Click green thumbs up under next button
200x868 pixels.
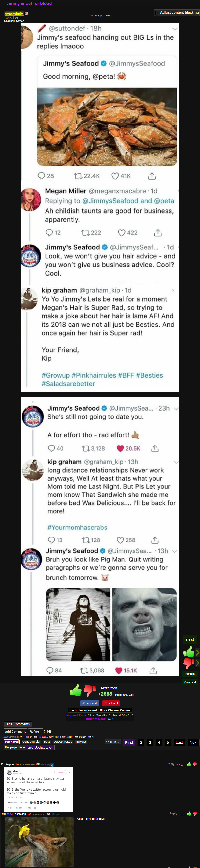tap(189, 652)
